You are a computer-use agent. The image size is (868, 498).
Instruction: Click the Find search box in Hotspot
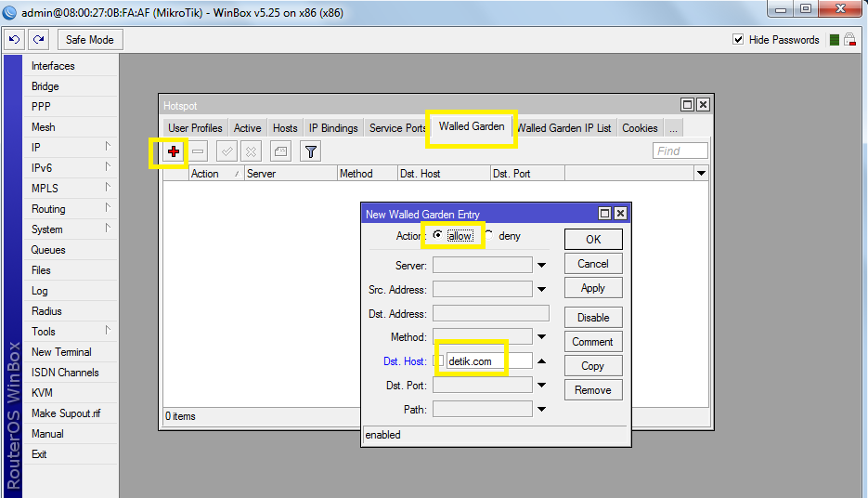(x=680, y=151)
